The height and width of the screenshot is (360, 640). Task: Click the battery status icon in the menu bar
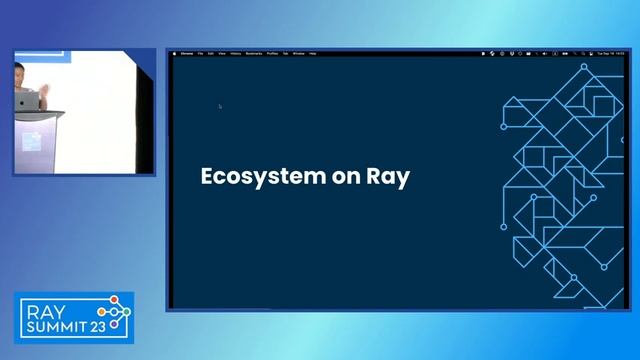click(x=565, y=53)
